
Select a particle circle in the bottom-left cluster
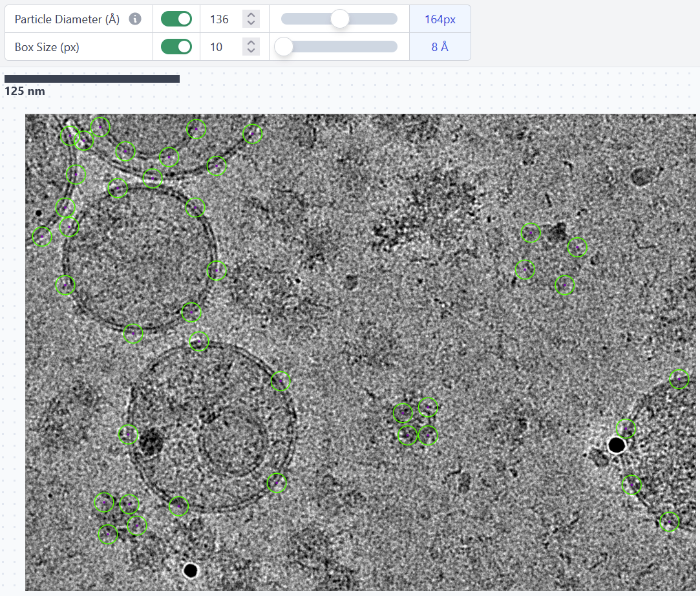pos(104,502)
